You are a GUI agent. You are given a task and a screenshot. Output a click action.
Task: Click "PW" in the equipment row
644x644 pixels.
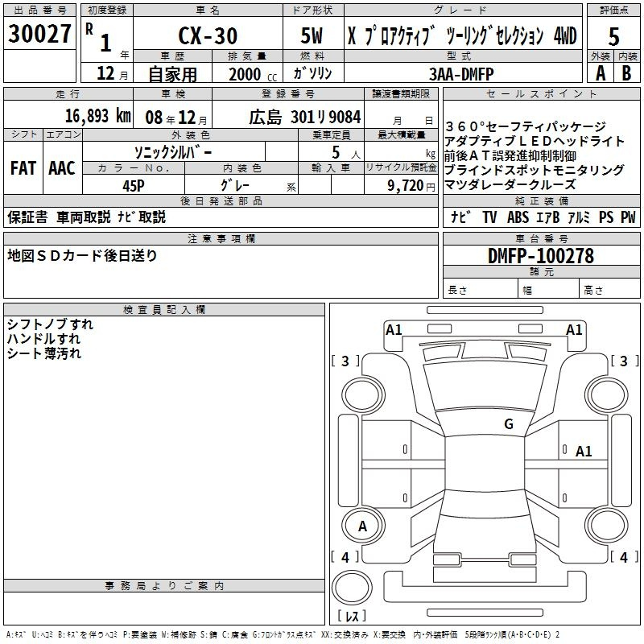point(628,217)
